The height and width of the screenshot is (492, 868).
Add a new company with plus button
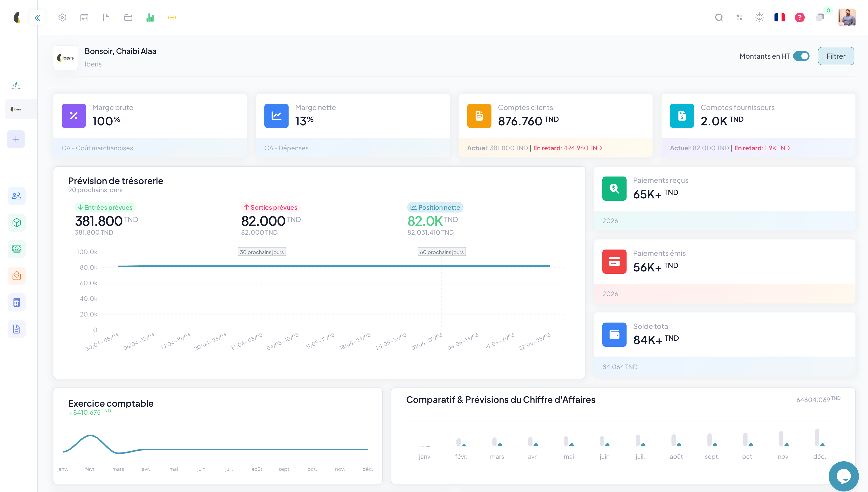tap(16, 139)
